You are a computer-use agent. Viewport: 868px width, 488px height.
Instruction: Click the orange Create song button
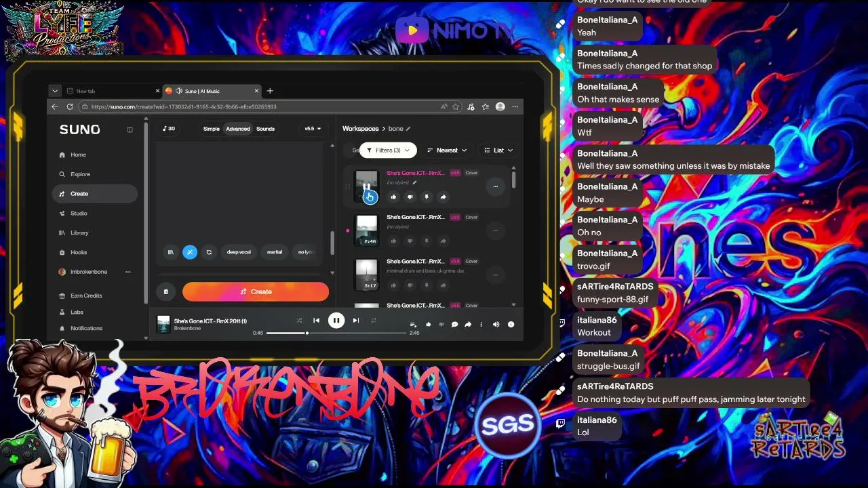click(256, 291)
